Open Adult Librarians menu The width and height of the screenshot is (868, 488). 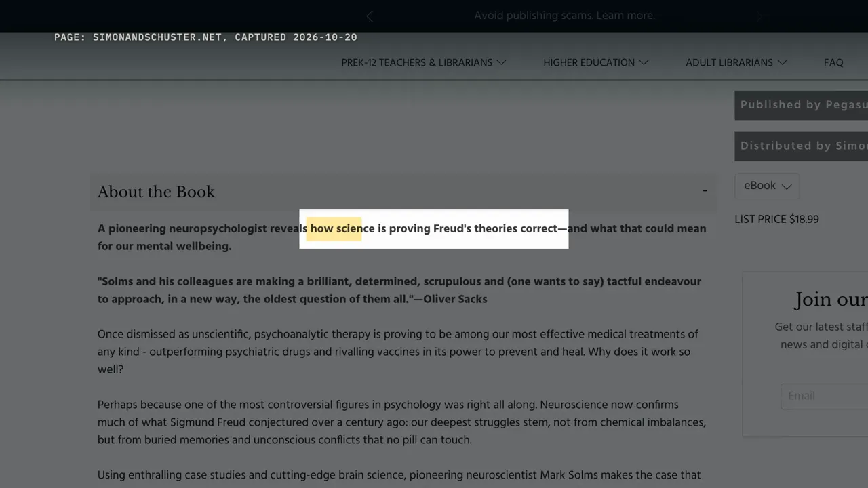tap(736, 62)
